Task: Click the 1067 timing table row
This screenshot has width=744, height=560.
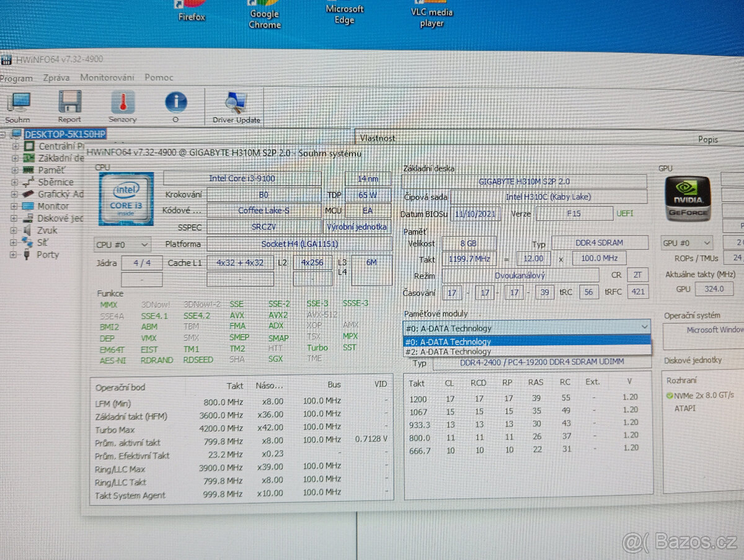Action: point(527,410)
